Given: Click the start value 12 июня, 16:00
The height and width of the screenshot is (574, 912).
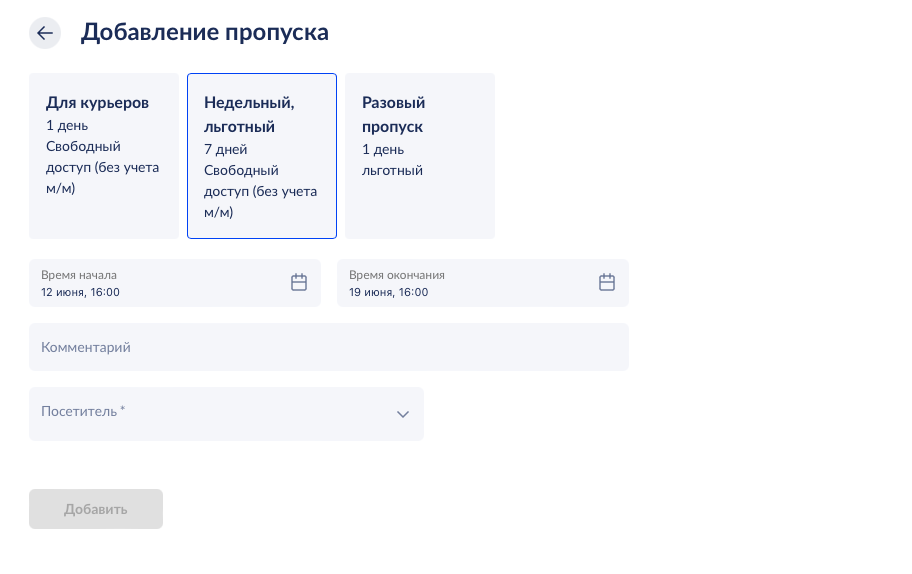Looking at the screenshot, I should tap(81, 292).
